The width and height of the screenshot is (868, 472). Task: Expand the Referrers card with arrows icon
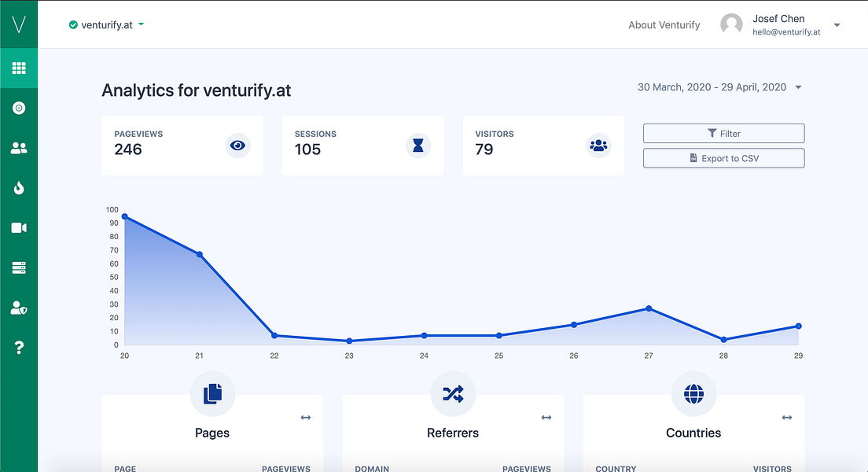point(546,418)
